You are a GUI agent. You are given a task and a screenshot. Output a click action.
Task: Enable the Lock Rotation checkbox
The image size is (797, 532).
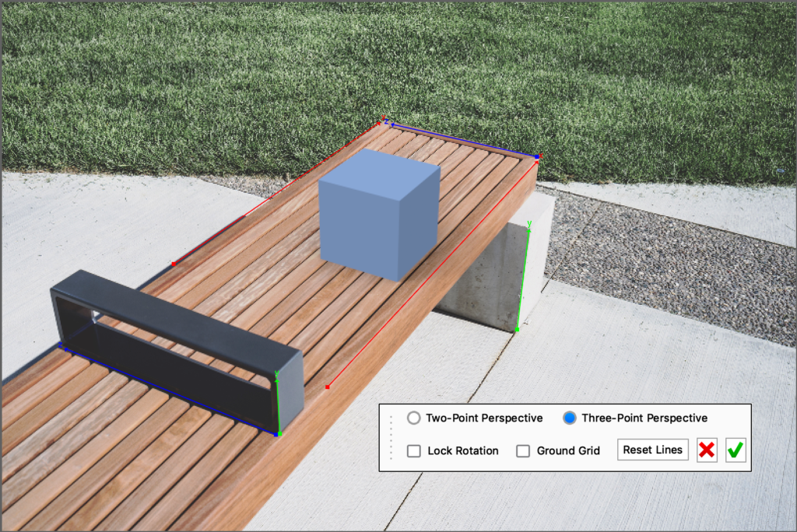[x=414, y=450]
